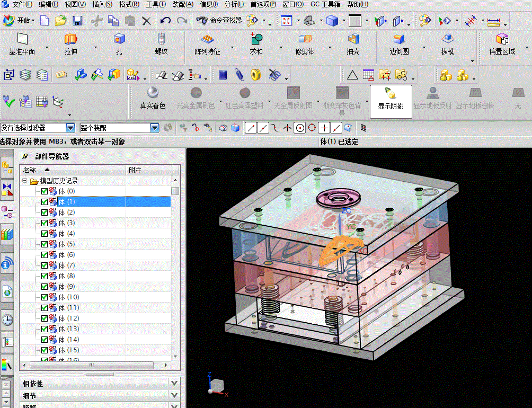This screenshot has height=408, width=532.
Task: Select the 孔 hole tool
Action: pos(119,44)
